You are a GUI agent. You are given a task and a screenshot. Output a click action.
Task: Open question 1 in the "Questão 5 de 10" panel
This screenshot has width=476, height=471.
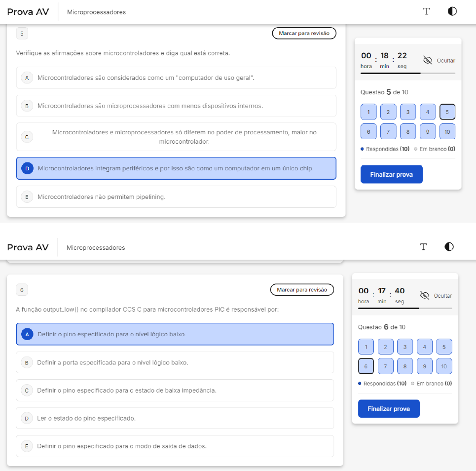coord(368,112)
